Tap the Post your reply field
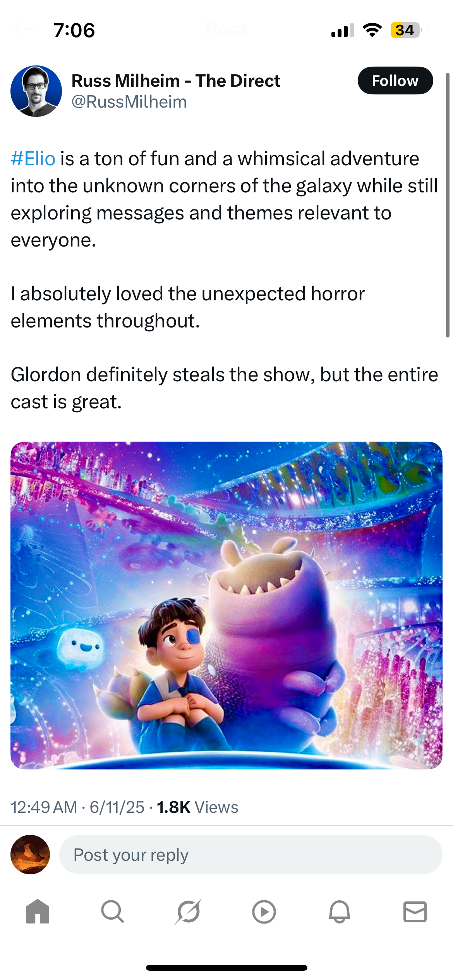Image resolution: width=453 pixels, height=980 pixels. (251, 855)
